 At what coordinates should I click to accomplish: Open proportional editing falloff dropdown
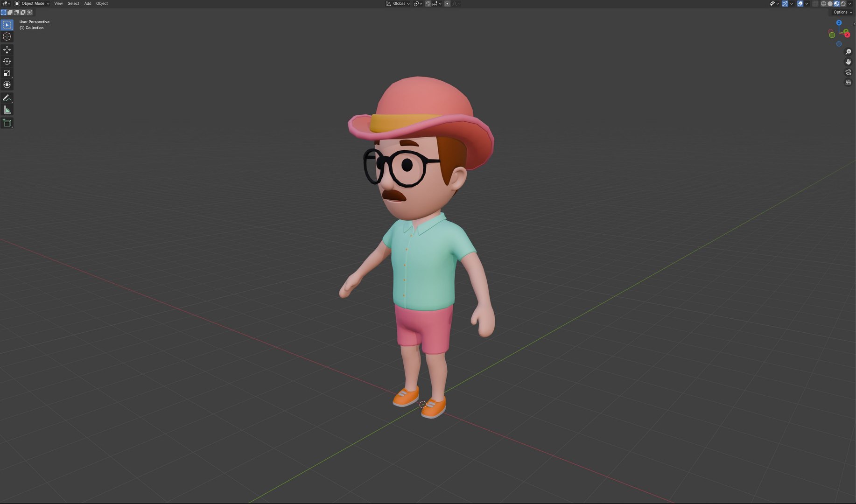[x=456, y=4]
